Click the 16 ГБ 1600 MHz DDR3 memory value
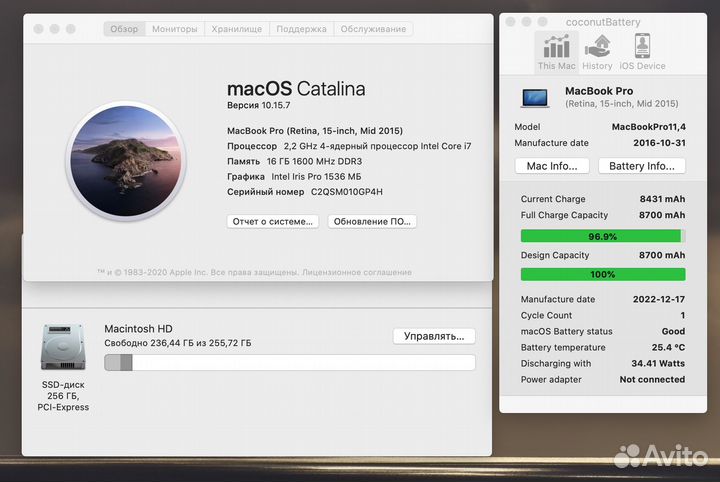Screen dimensions: 720x482 pyautogui.click(x=314, y=161)
